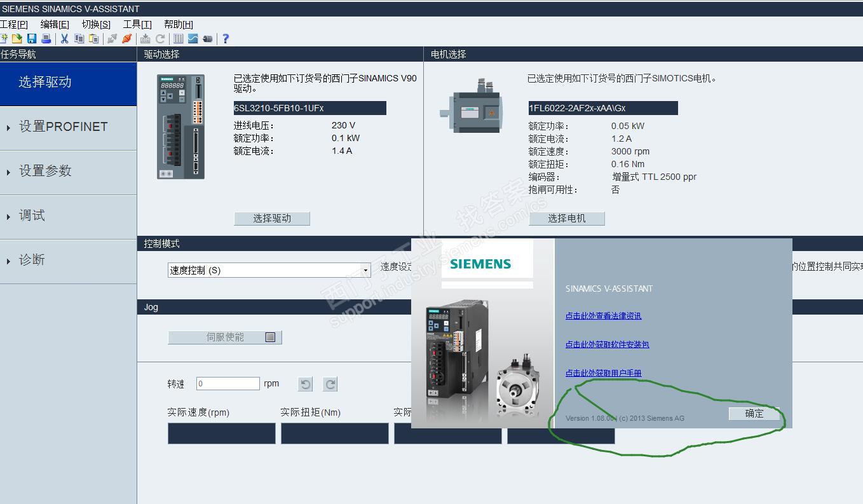Viewport: 863px width, 504px height.
Task: Click the gray go-online connection icon
Action: click(x=112, y=39)
